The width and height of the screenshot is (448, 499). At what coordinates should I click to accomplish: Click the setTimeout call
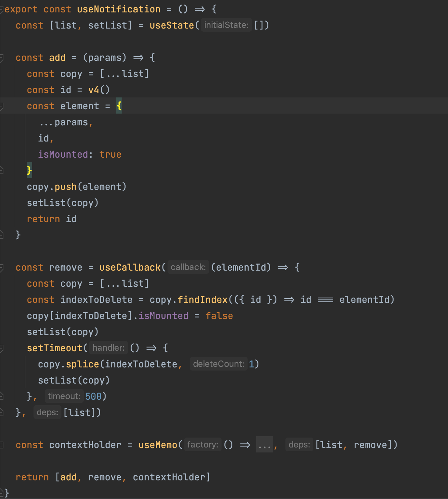click(55, 348)
